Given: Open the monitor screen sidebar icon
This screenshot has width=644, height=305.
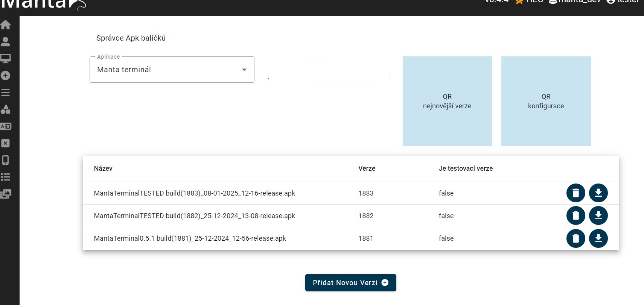Looking at the screenshot, I should click(x=6, y=58).
